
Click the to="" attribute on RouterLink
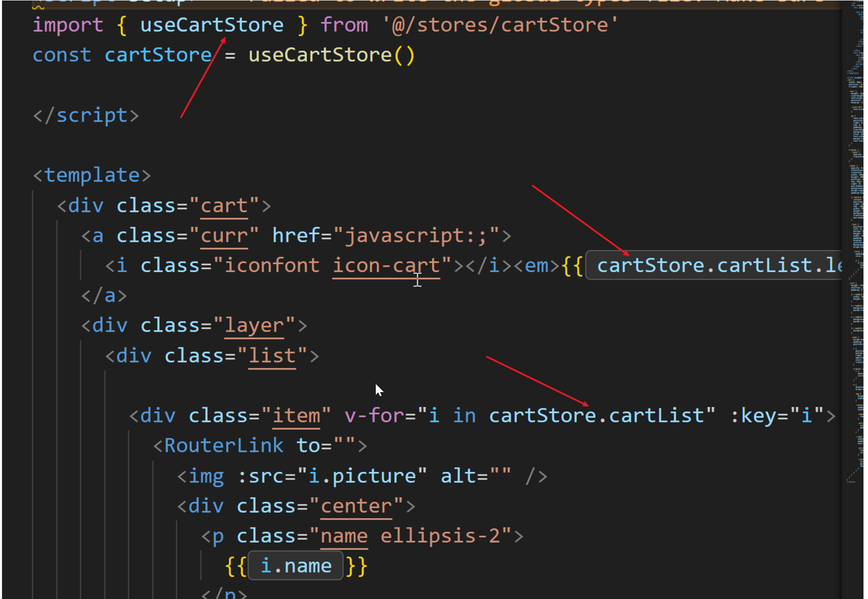[326, 445]
